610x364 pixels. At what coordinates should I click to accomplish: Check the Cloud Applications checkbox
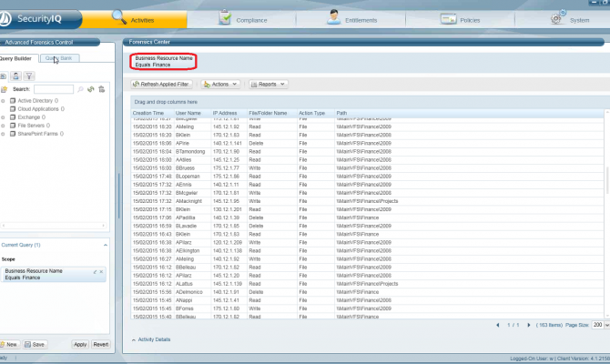click(13, 109)
